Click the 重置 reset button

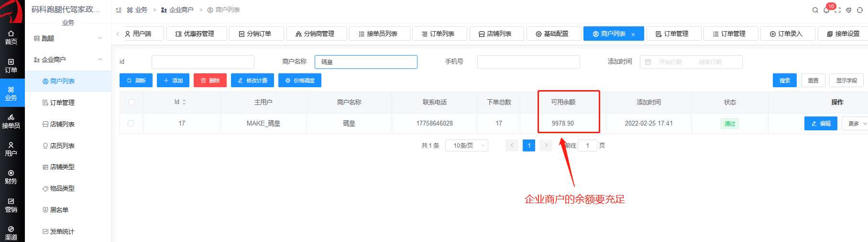[x=813, y=81]
